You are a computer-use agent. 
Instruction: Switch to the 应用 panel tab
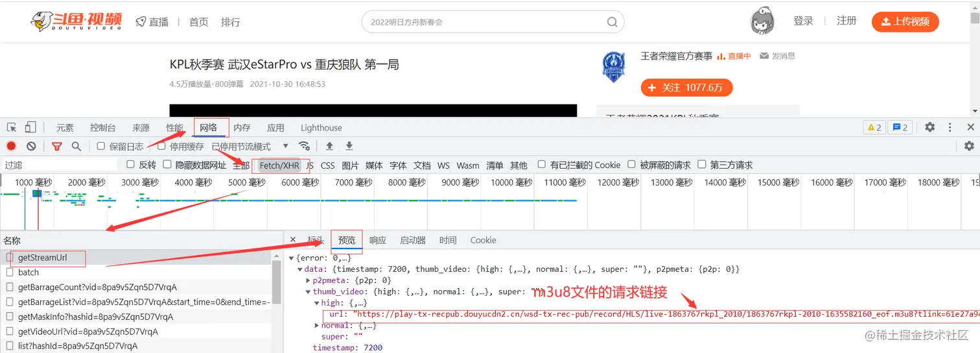click(275, 128)
